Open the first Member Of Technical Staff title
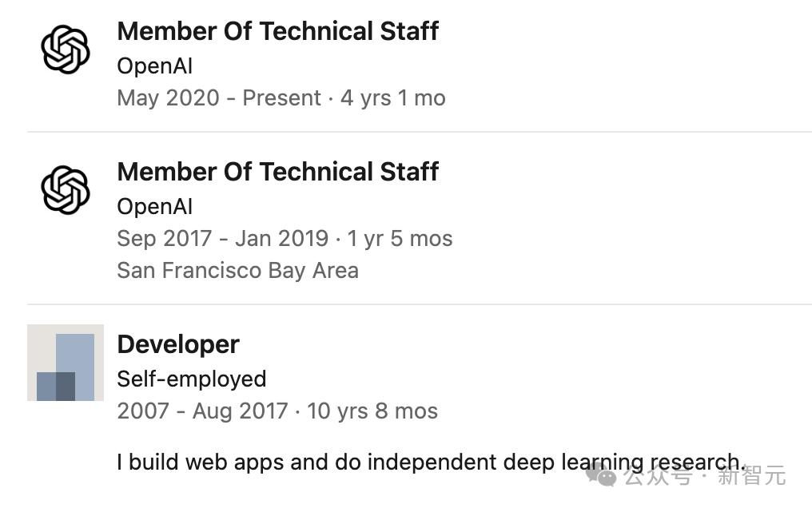812x508 pixels. click(x=278, y=31)
